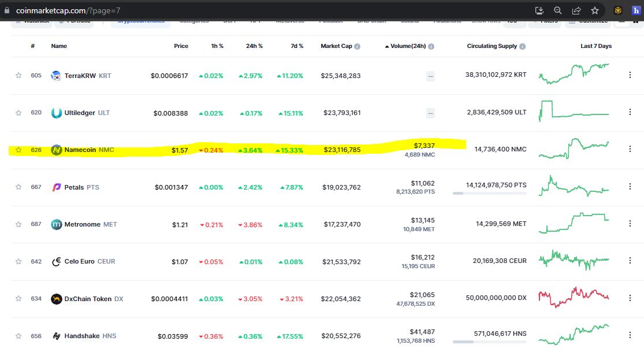
Task: Open the three-dot menu for Namecoin
Action: point(630,149)
